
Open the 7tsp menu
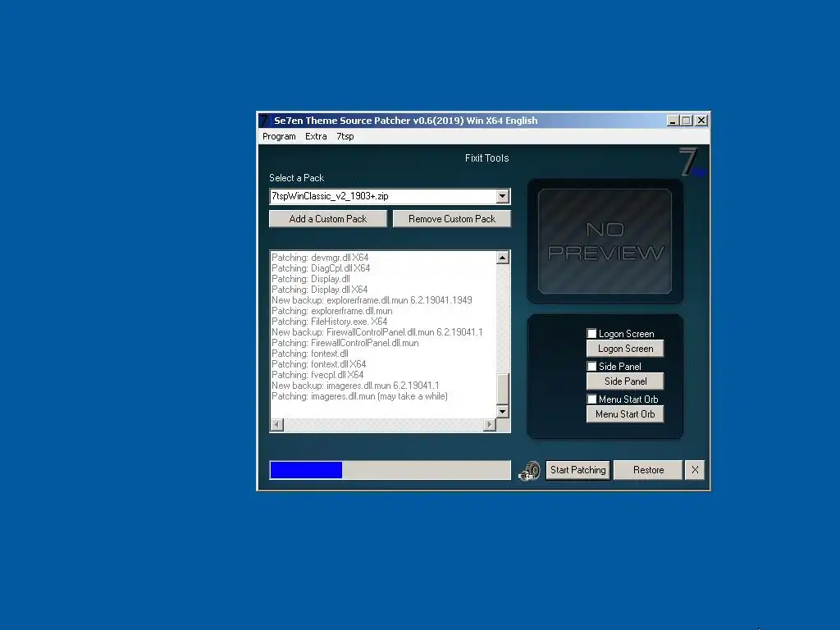pyautogui.click(x=345, y=136)
